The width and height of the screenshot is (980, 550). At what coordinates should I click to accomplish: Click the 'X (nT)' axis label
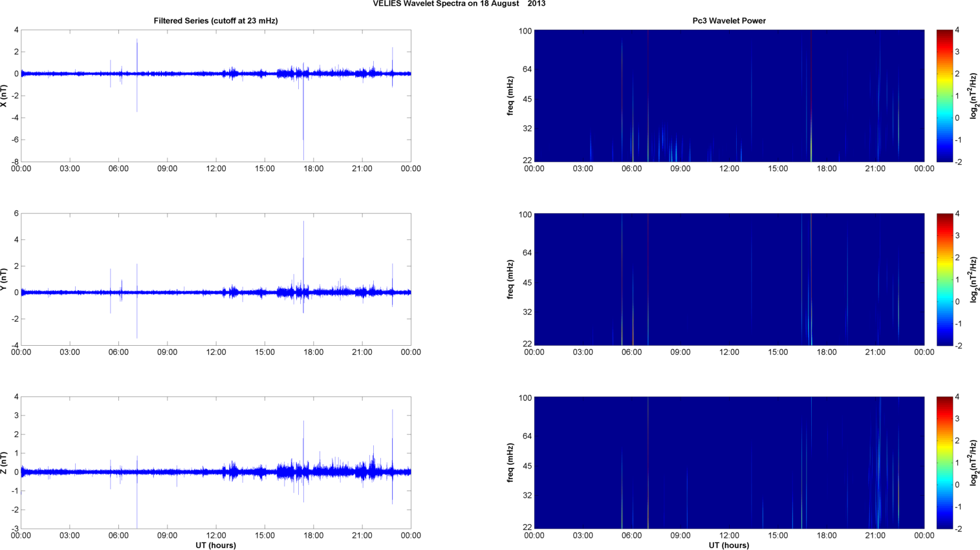coord(4,96)
